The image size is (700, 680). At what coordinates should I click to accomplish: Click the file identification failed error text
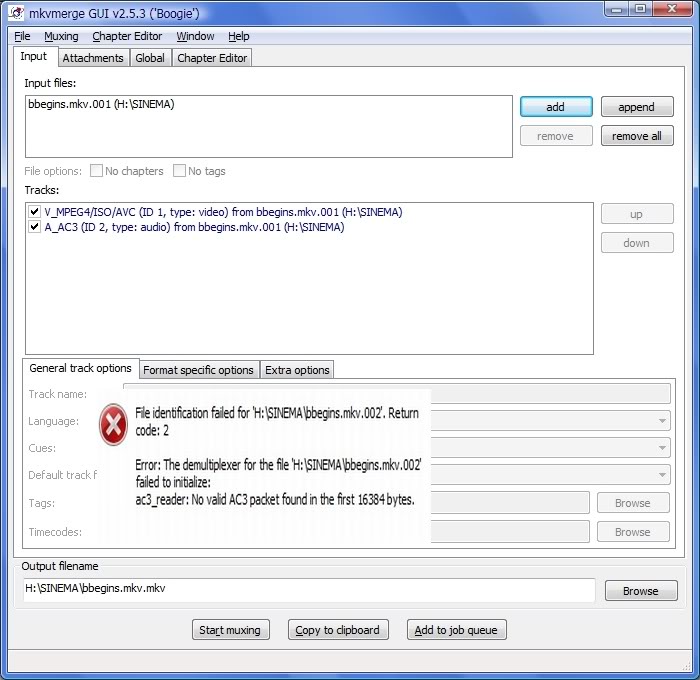coord(277,421)
